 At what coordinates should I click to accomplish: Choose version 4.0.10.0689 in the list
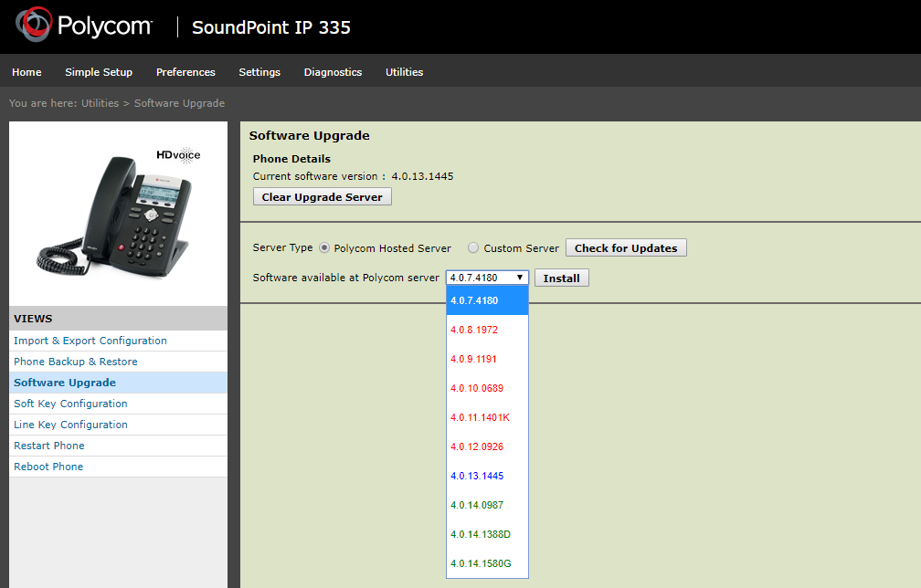point(488,388)
